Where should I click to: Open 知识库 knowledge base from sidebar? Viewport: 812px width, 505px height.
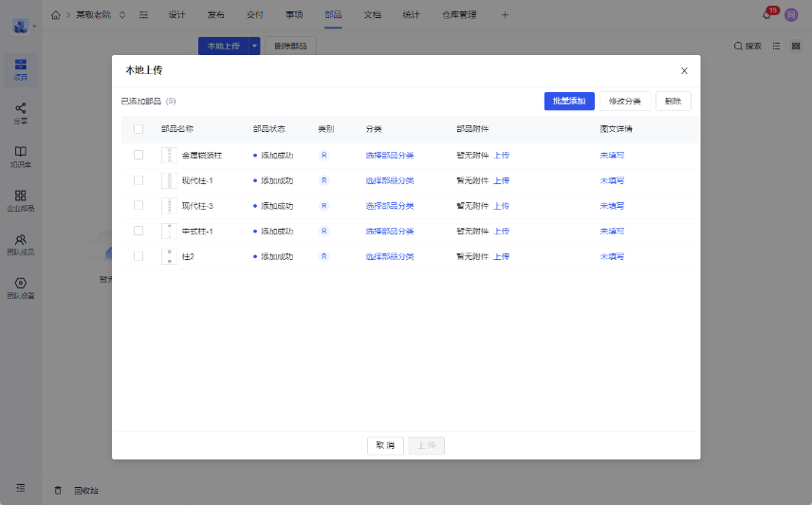pos(20,152)
